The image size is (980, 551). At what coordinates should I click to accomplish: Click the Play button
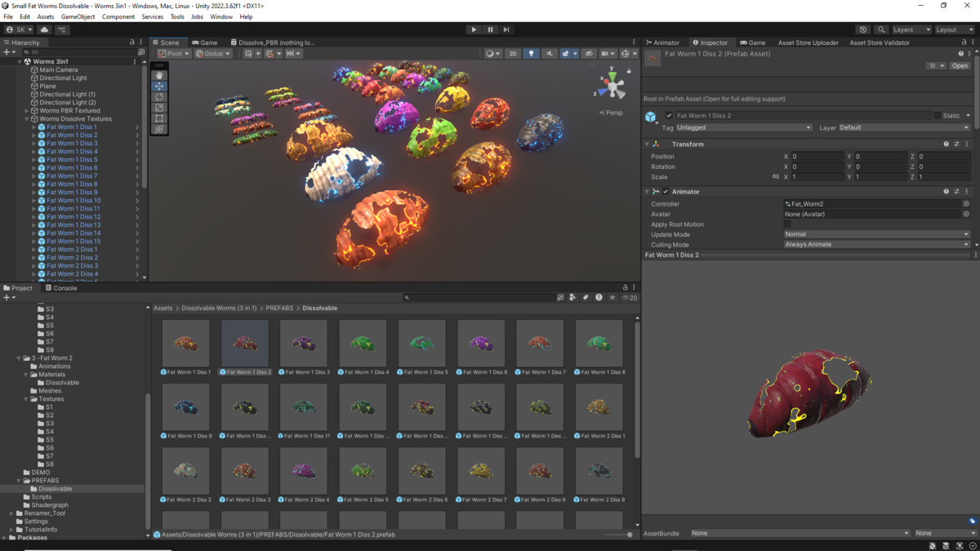474,29
